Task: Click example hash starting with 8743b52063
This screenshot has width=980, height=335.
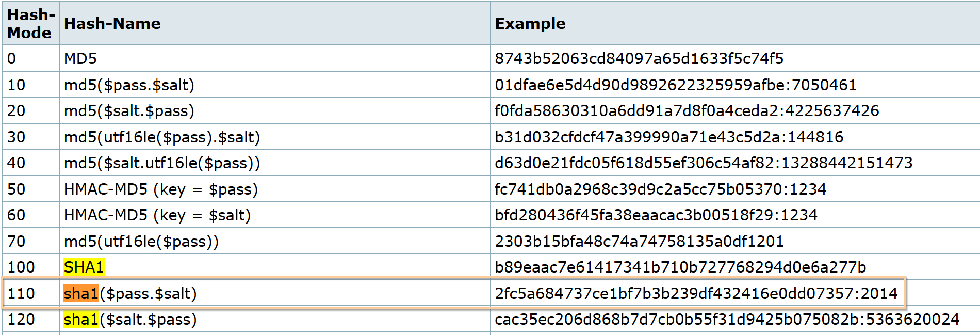Action: pyautogui.click(x=639, y=58)
